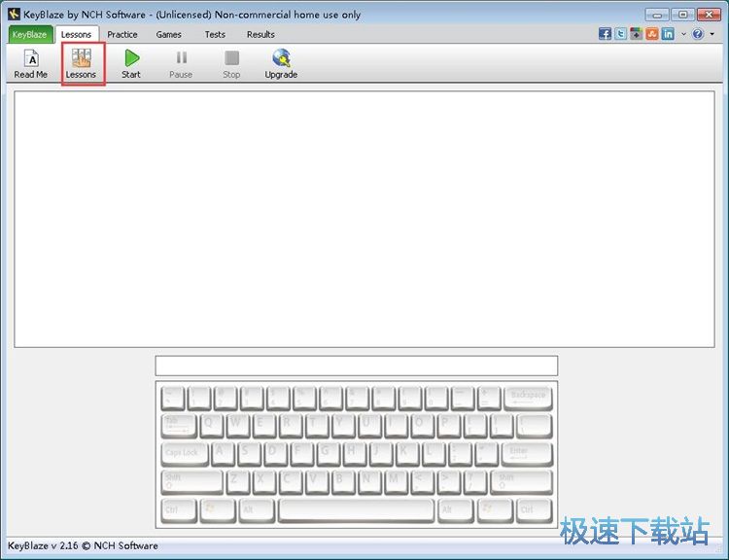This screenshot has width=729, height=560.
Task: Click the 'KeyBlaze v 2.16 © NCH Software' status text
Action: (x=83, y=545)
